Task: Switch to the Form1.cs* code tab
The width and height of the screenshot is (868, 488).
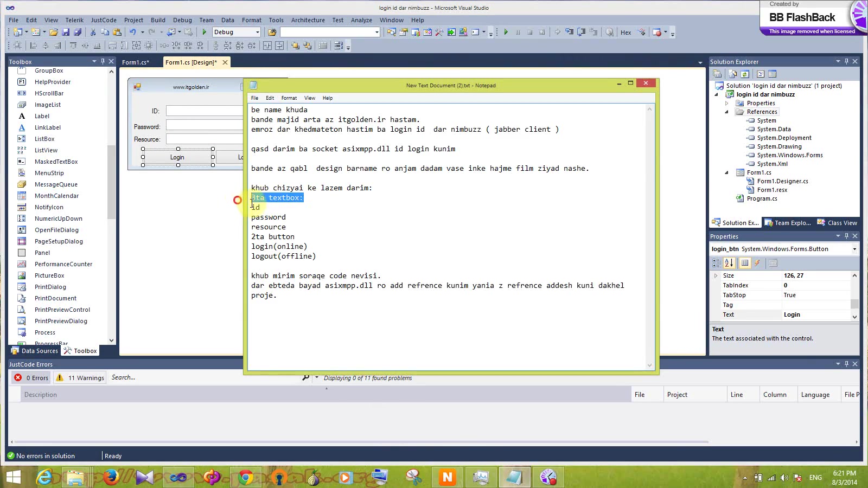Action: [136, 62]
